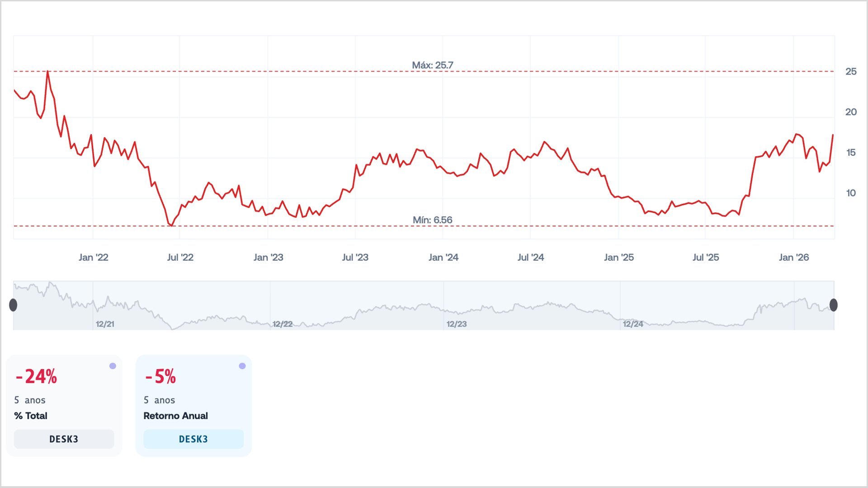Click purple dot on % Total card
868x488 pixels.
pyautogui.click(x=113, y=366)
